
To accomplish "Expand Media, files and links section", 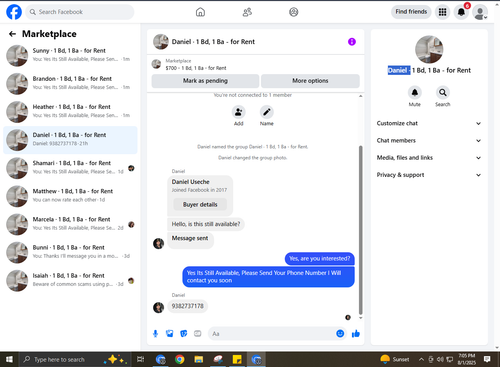I will [429, 158].
